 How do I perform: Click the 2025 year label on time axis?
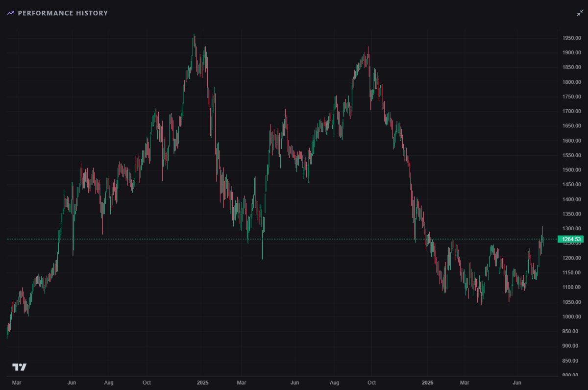tap(203, 382)
